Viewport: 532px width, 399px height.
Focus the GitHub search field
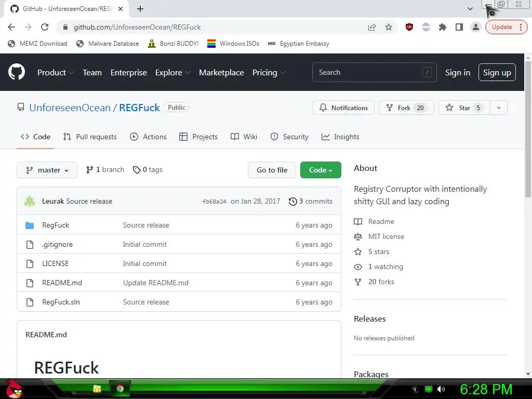374,72
